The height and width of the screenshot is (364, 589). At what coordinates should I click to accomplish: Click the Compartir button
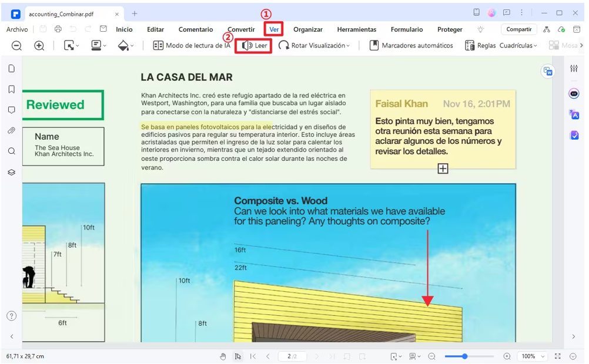(x=518, y=29)
